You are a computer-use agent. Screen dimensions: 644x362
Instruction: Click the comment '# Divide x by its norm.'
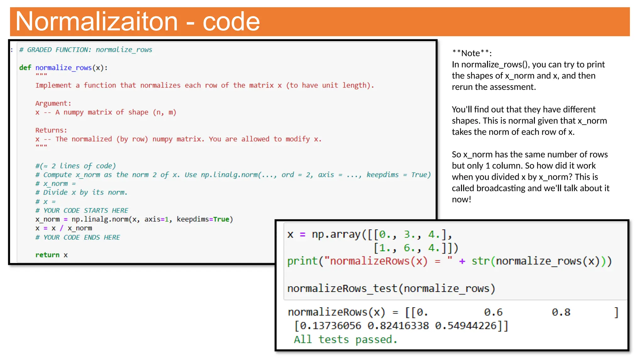pos(81,192)
